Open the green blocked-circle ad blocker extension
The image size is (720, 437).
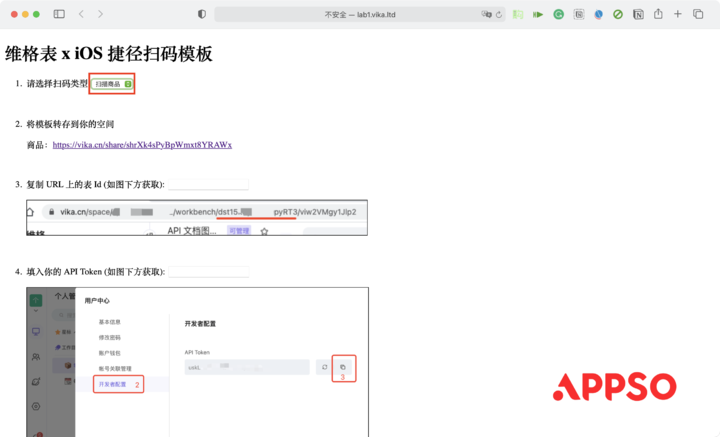point(618,15)
